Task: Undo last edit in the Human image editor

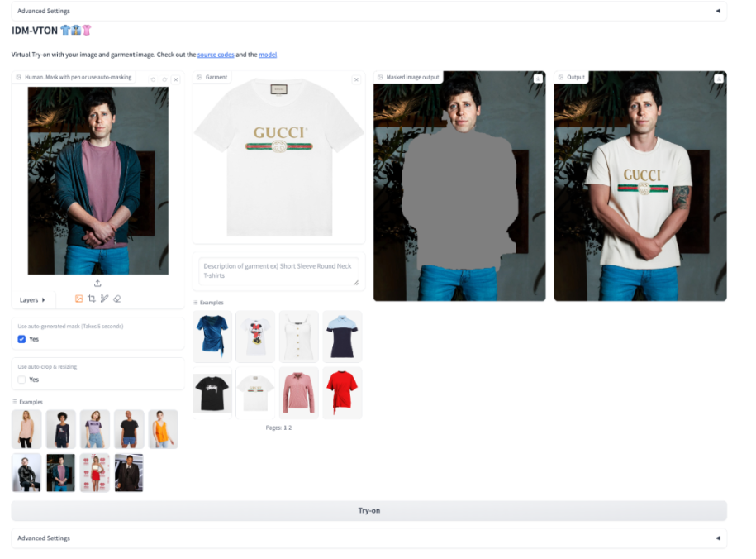Action: coord(153,79)
